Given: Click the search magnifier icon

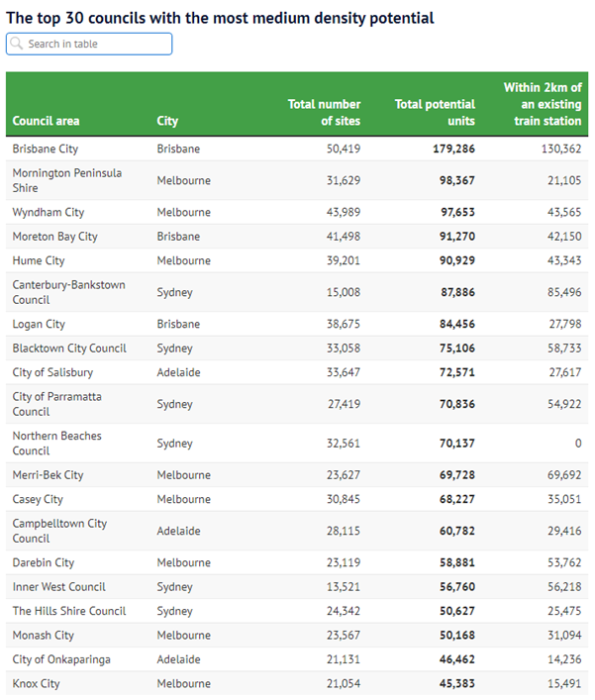Looking at the screenshot, I should click(x=17, y=44).
